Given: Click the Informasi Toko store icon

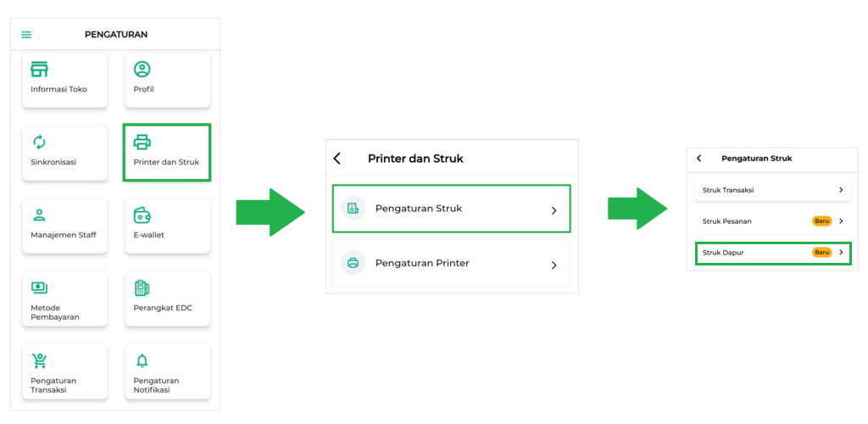Looking at the screenshot, I should click(40, 70).
